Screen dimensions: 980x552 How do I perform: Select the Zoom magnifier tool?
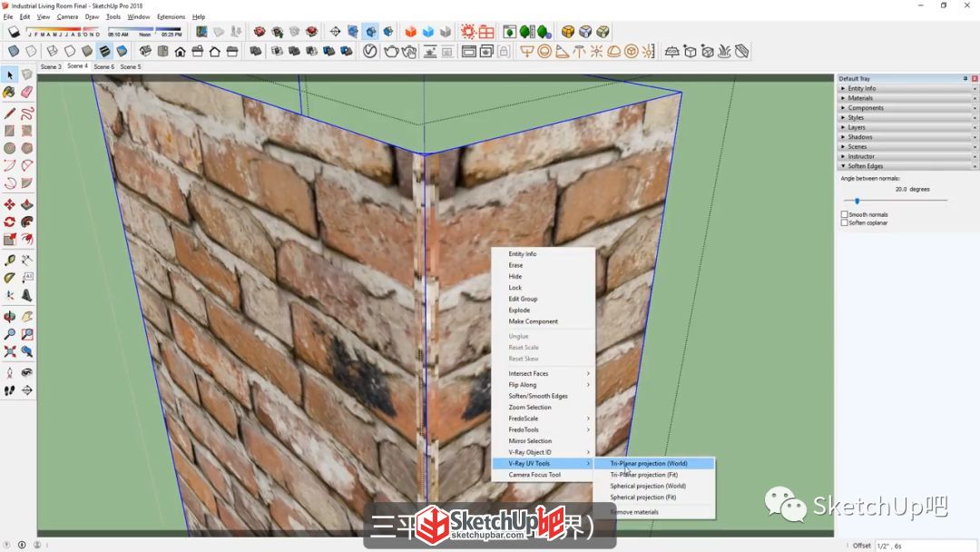tap(9, 334)
